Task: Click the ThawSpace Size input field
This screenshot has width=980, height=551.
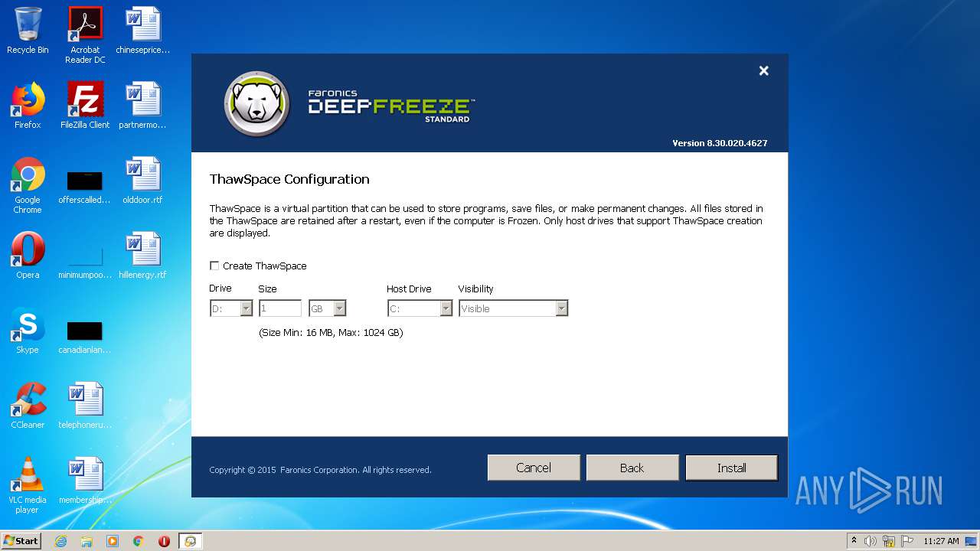Action: point(280,308)
